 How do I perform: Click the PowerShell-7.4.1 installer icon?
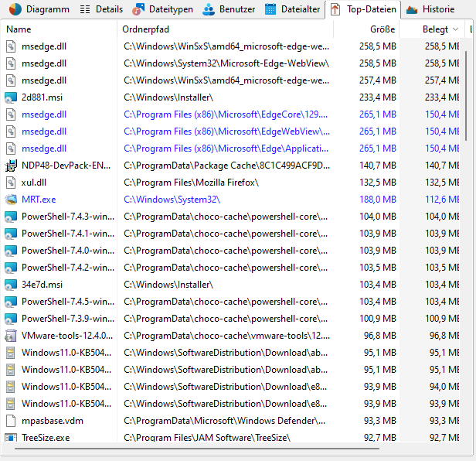point(11,234)
